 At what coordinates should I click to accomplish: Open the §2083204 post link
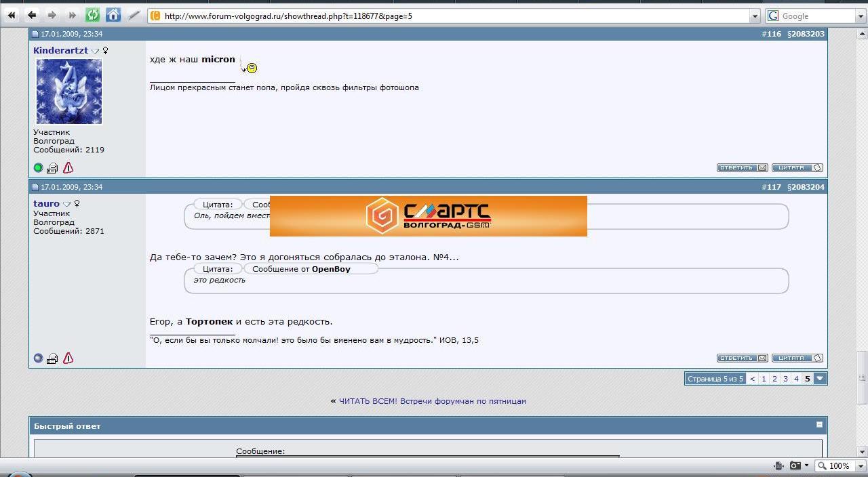pyautogui.click(x=806, y=187)
